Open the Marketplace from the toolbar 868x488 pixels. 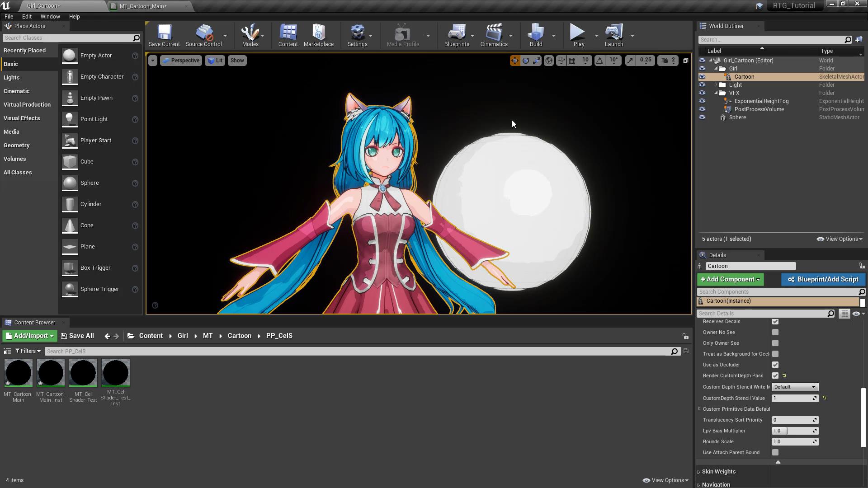coord(318,35)
